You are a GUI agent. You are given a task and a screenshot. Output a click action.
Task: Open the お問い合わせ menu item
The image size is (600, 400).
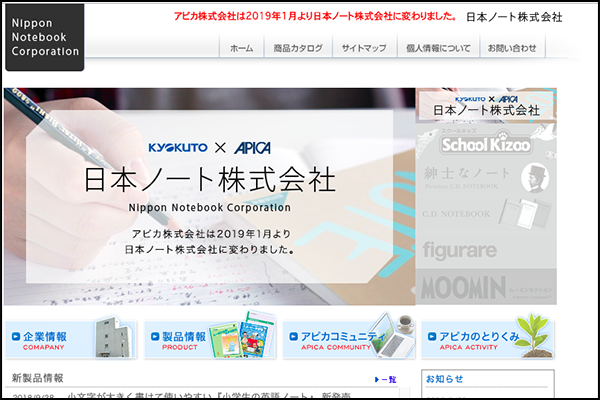512,48
